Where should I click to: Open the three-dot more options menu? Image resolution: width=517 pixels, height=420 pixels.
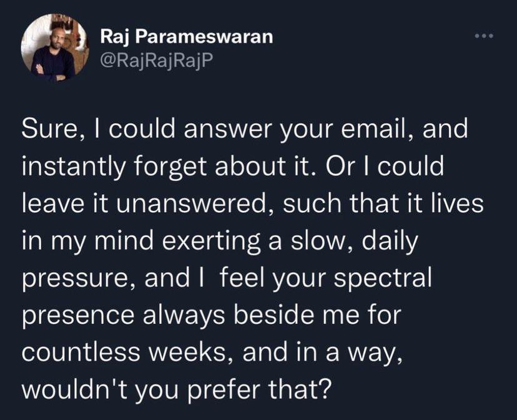(484, 36)
